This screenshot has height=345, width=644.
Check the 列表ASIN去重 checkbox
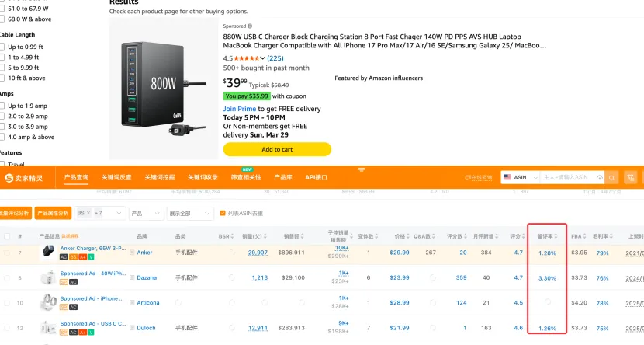(x=223, y=213)
